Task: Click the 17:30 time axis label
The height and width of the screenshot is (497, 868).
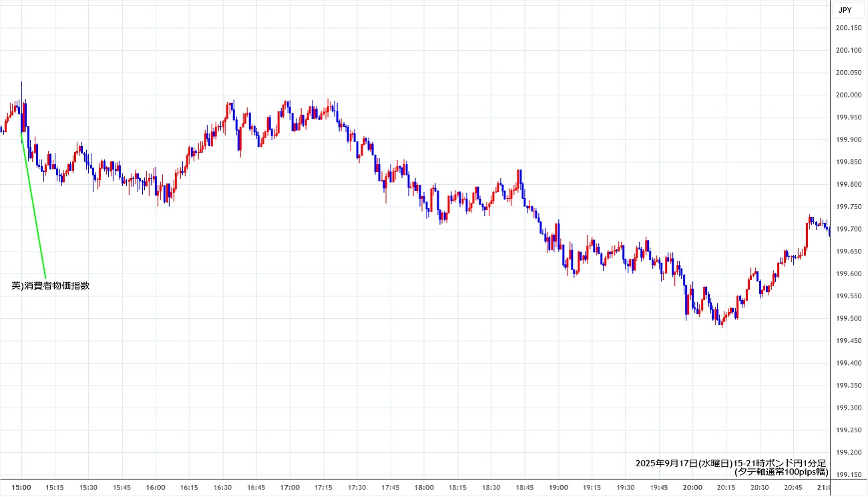Action: click(357, 488)
